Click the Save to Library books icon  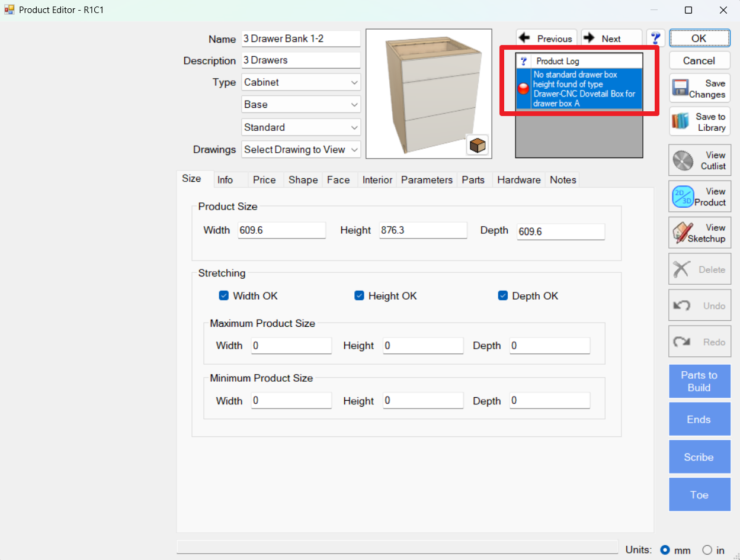click(x=681, y=122)
